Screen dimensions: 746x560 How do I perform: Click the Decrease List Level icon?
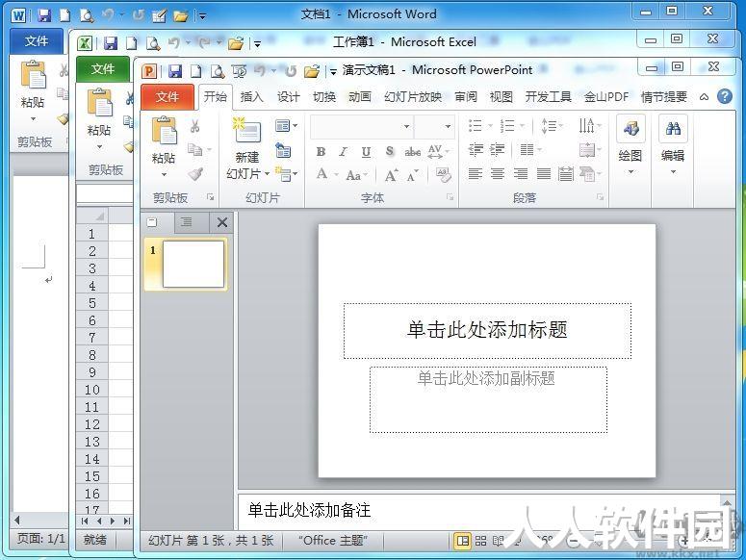[476, 150]
